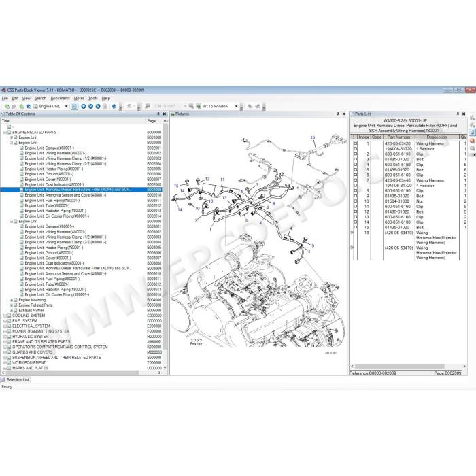The height and width of the screenshot is (476, 476).
Task: Open the Engine Unit dropdown in toolbar
Action: 66,106
